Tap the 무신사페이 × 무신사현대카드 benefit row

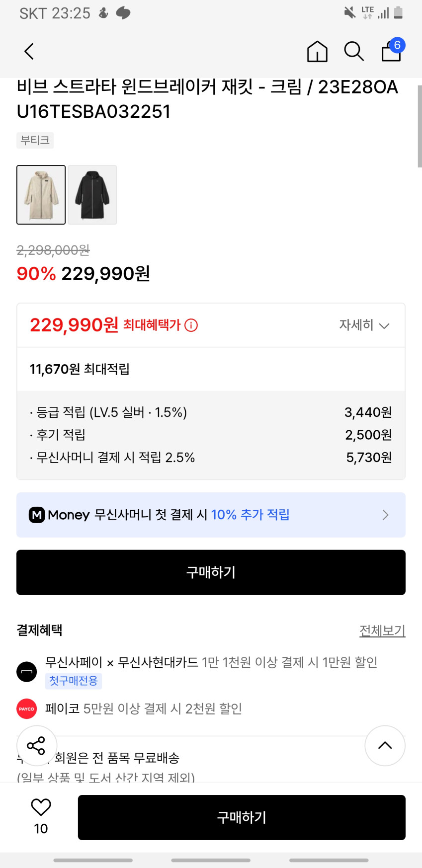211,662
